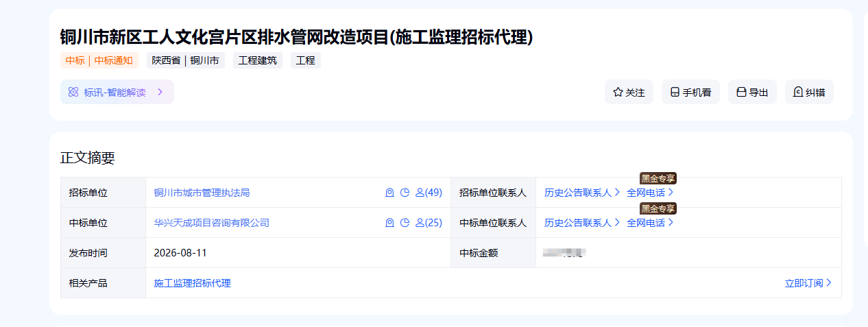868x327 pixels.
Task: Expand 历史公告联系人 for 招标单位联系人
Action: [x=582, y=193]
